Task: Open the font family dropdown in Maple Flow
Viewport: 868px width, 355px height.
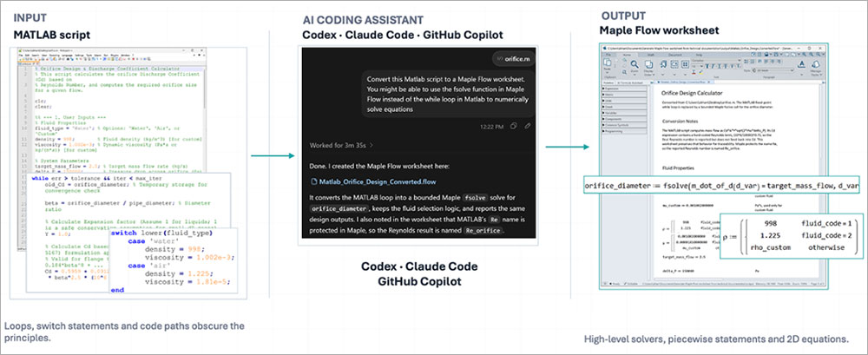Action: [717, 61]
